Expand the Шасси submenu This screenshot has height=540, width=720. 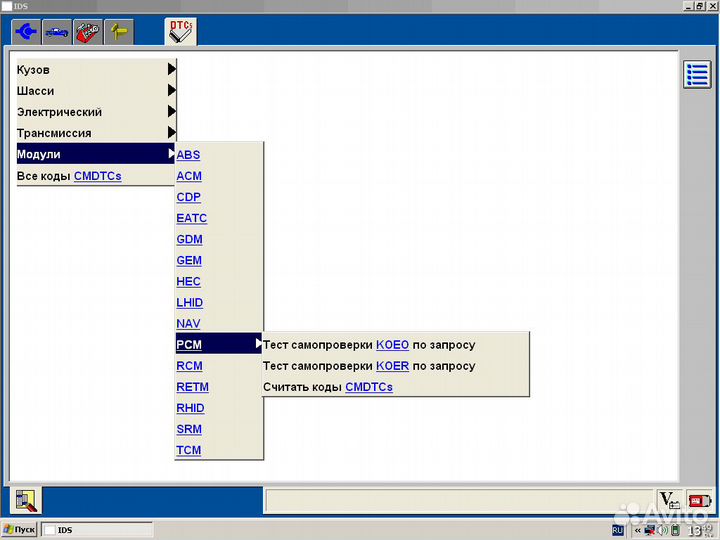[95, 91]
